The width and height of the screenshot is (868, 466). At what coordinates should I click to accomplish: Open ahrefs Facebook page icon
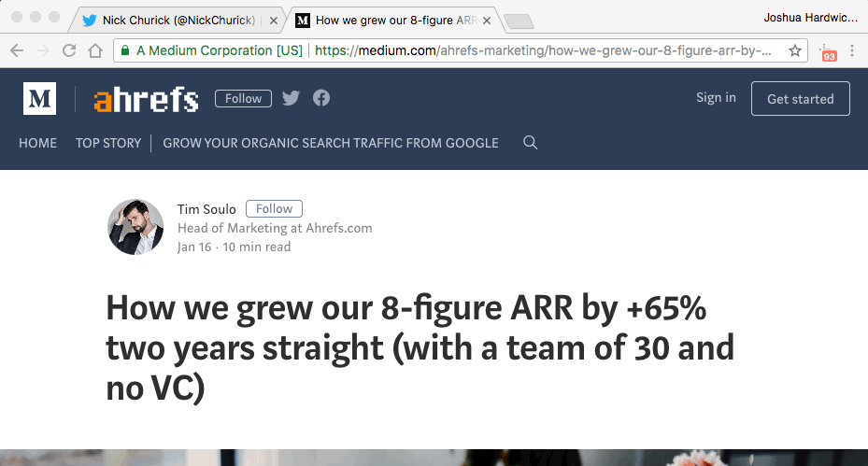click(x=321, y=98)
